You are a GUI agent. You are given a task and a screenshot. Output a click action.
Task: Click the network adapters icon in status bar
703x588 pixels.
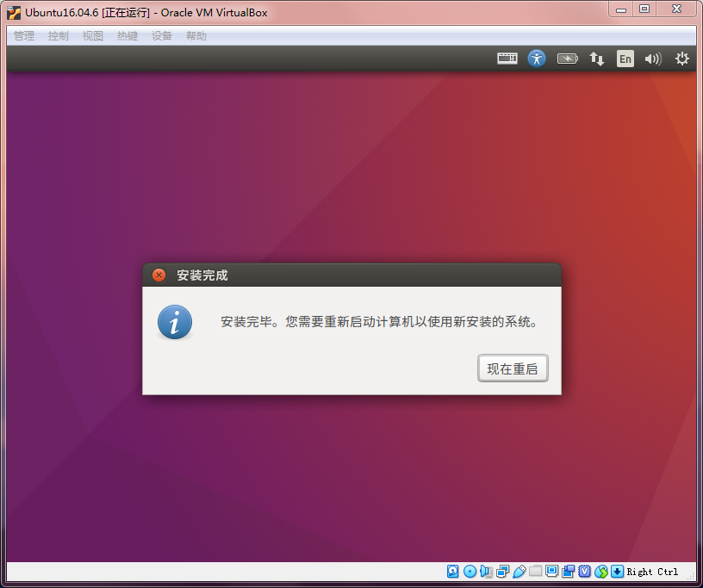[503, 572]
